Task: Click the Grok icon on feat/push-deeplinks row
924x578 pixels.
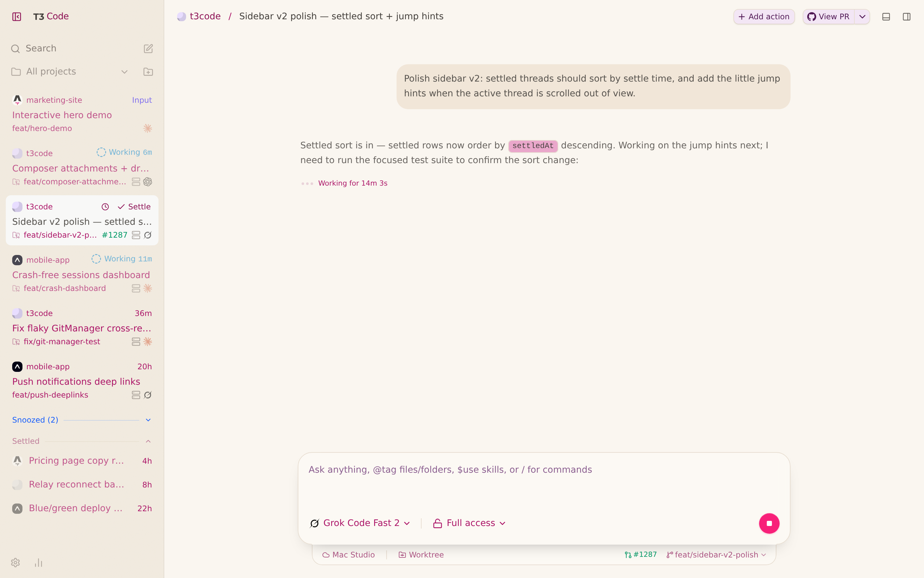Action: (148, 395)
